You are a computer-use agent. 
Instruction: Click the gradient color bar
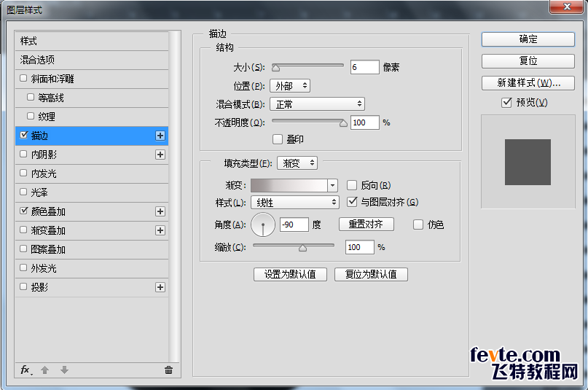pyautogui.click(x=289, y=185)
